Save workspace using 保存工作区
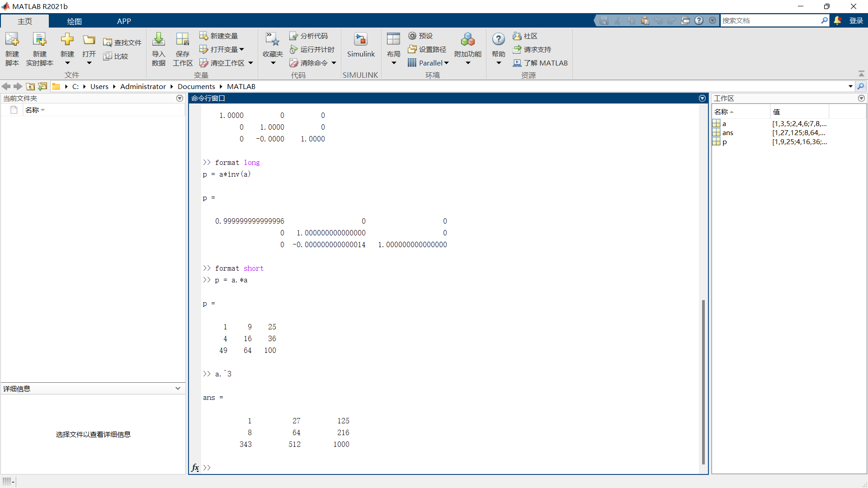The height and width of the screenshot is (488, 868). click(183, 49)
